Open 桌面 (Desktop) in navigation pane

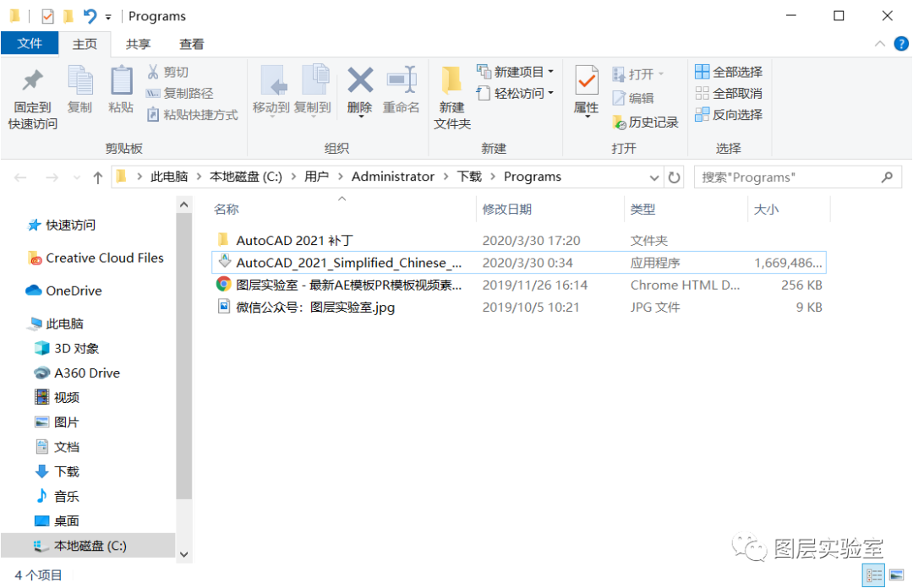tap(57, 521)
